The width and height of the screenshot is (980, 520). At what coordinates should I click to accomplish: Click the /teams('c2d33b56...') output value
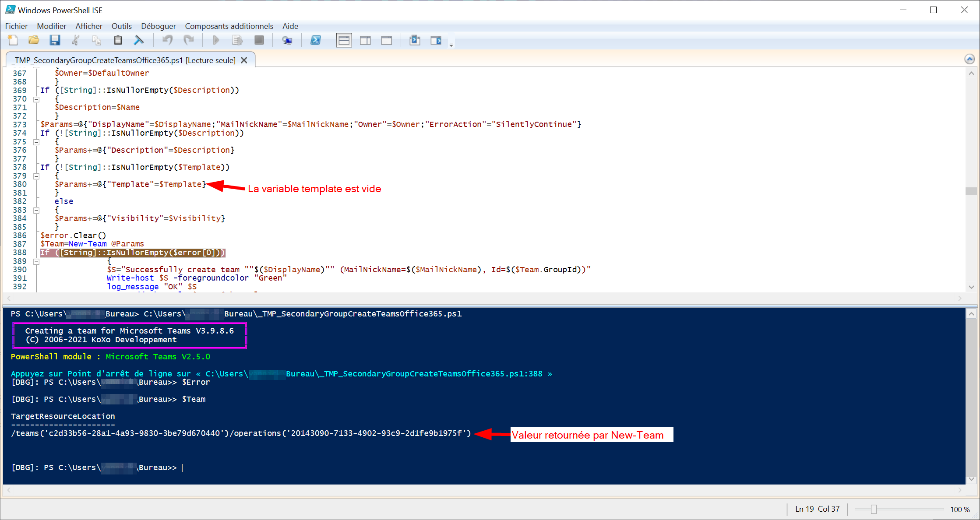pyautogui.click(x=241, y=433)
